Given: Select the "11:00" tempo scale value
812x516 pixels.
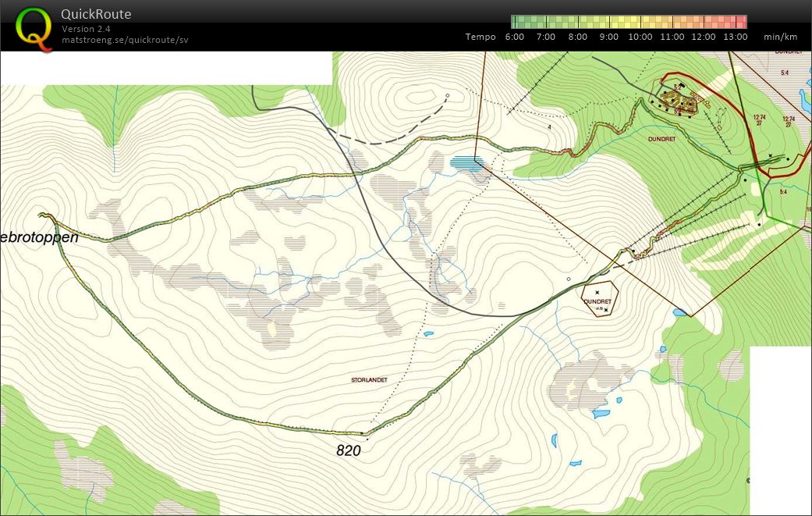Looking at the screenshot, I should tap(672, 37).
